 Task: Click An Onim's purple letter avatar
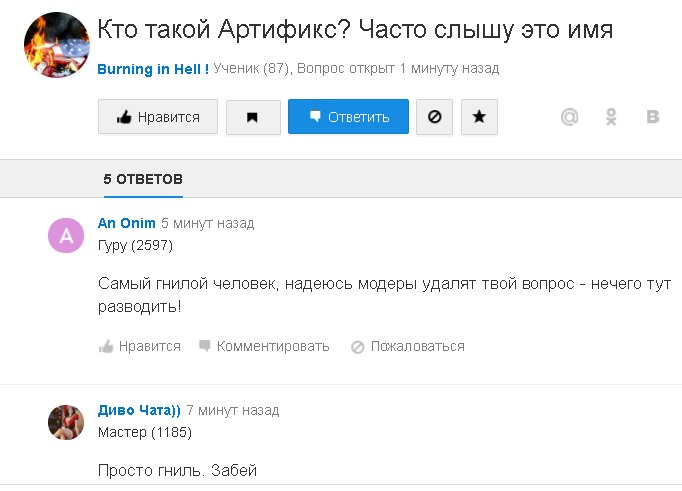(x=66, y=235)
